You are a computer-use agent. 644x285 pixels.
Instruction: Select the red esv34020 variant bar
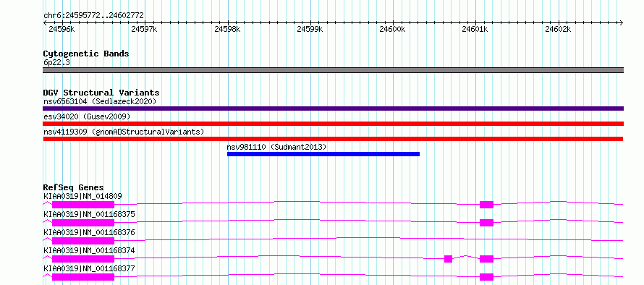click(x=333, y=124)
